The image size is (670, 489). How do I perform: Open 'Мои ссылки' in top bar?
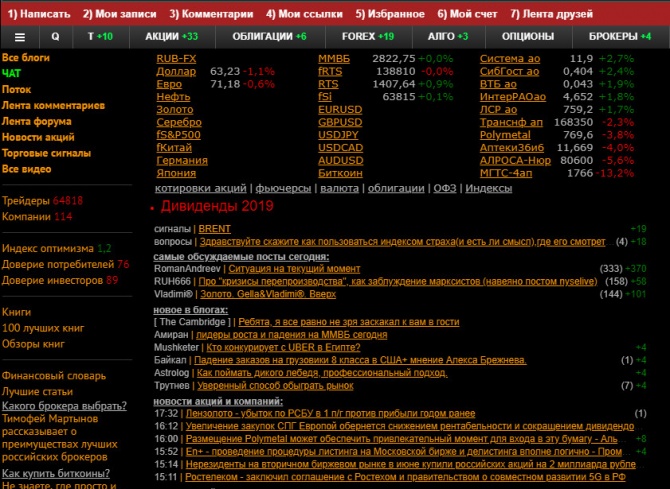click(x=304, y=14)
